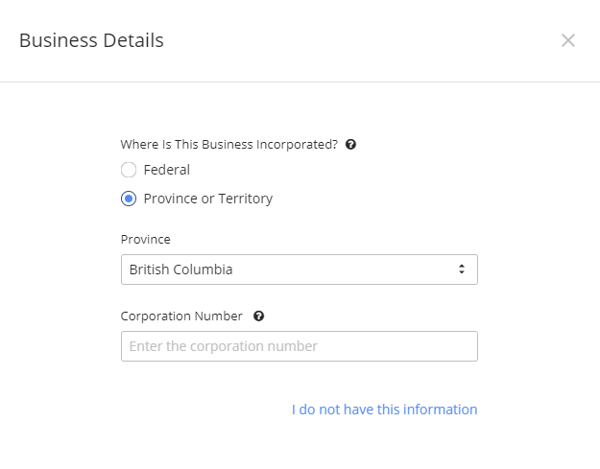Click the "Business Details" dialog title
Viewport: 600px width, 469px height.
tap(91, 40)
